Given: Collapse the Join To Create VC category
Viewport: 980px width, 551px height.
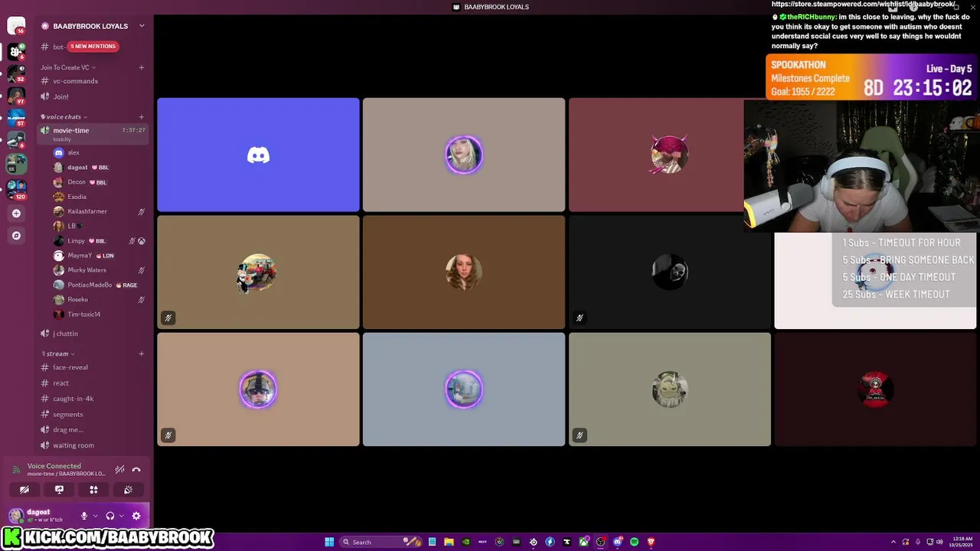Looking at the screenshot, I should point(68,67).
